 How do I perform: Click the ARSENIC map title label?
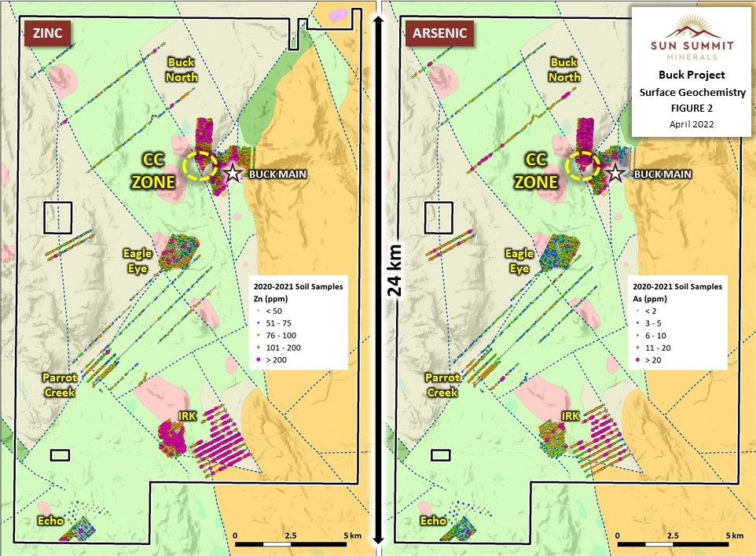click(440, 33)
